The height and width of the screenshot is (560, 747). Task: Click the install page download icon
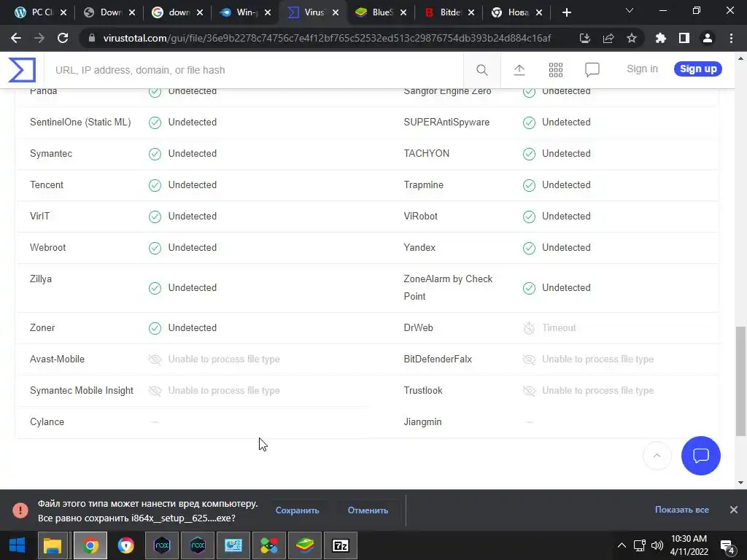tap(585, 38)
